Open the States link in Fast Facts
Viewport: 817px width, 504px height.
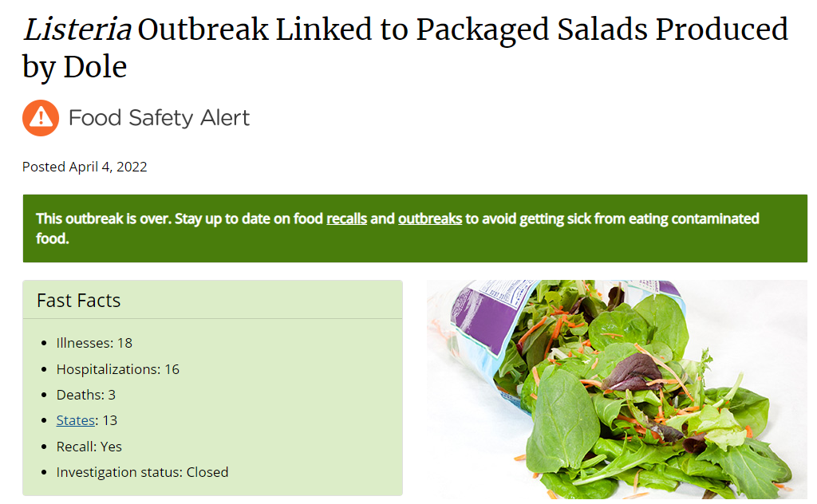click(x=75, y=420)
